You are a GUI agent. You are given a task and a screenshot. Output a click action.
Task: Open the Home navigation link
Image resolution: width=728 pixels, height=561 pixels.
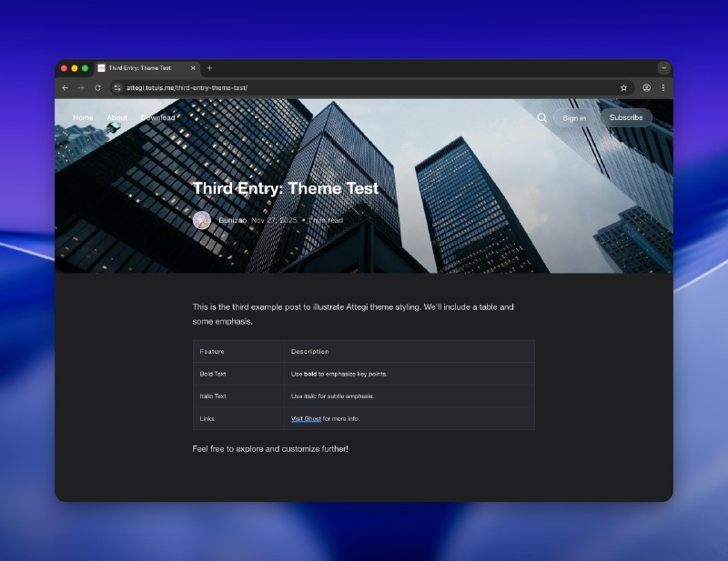(x=83, y=118)
